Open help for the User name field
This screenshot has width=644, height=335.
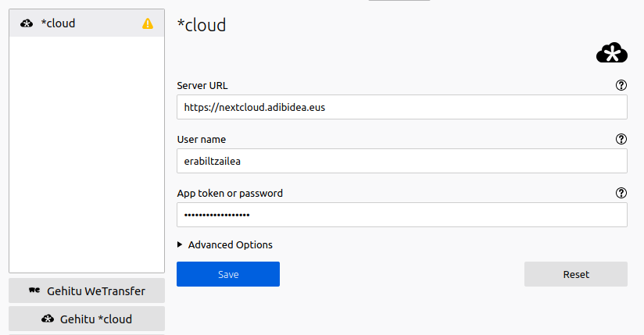[621, 139]
